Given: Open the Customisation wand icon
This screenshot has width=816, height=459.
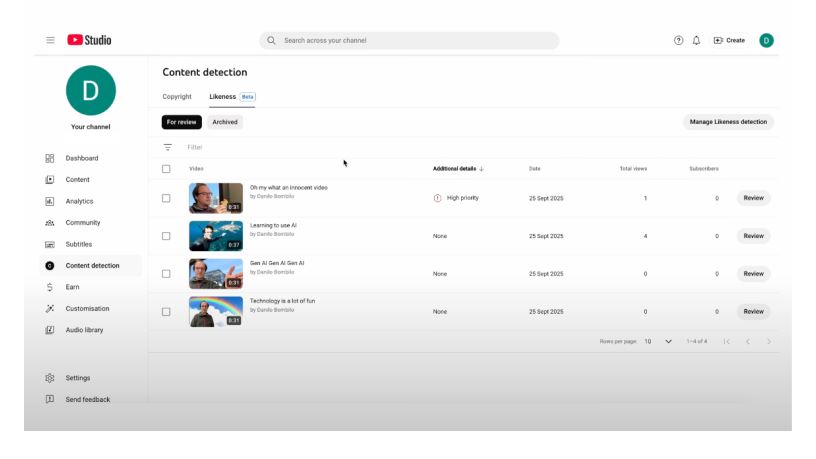Looking at the screenshot, I should coord(49,309).
